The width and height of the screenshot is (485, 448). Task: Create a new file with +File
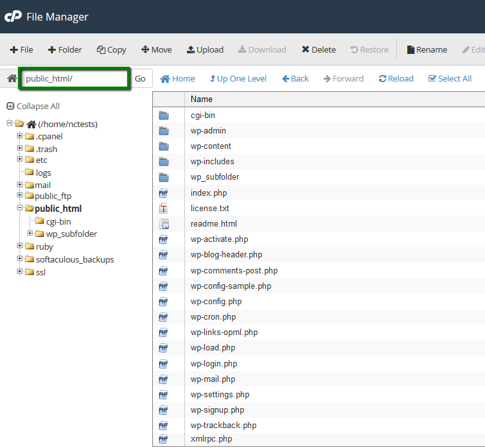click(x=21, y=49)
